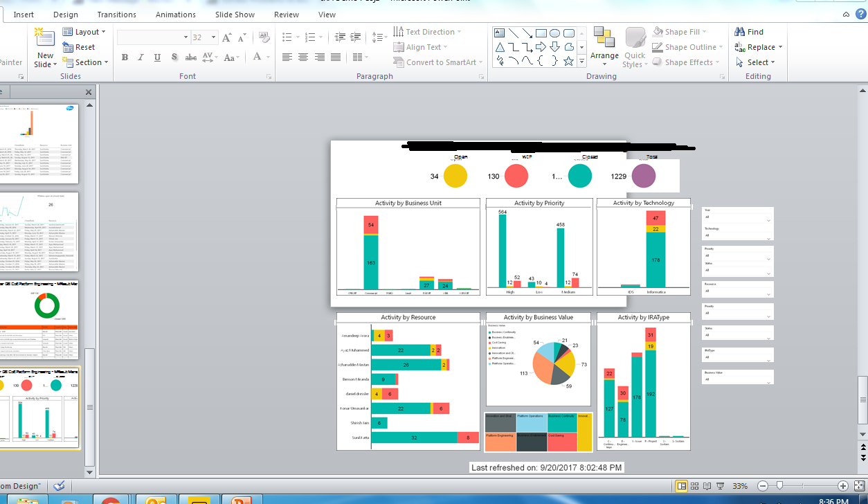The image size is (868, 504).
Task: Select the Right Arrow shape
Action: (541, 47)
